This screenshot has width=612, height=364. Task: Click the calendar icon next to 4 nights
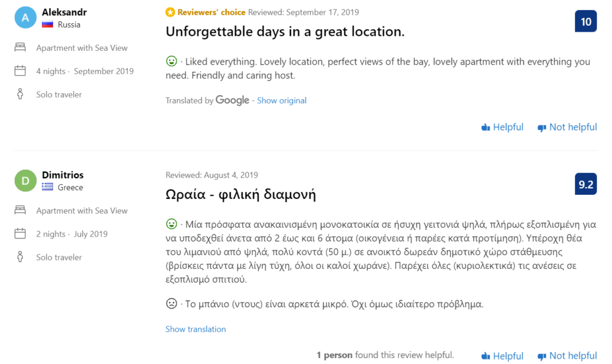[x=20, y=71]
